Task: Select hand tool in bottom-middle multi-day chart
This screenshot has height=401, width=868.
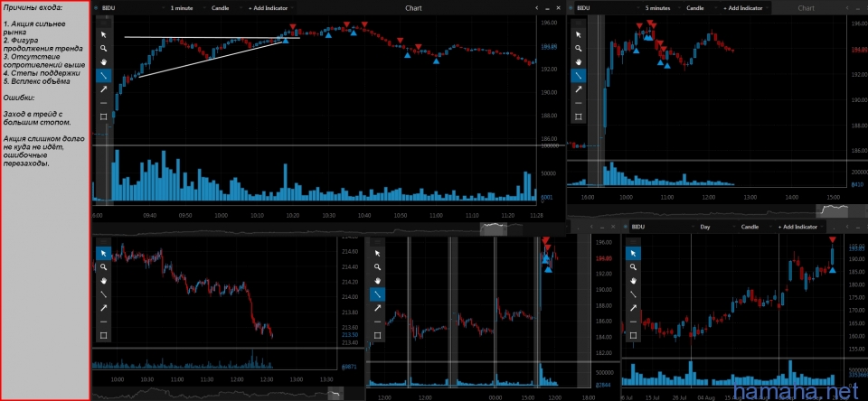Action: [378, 280]
